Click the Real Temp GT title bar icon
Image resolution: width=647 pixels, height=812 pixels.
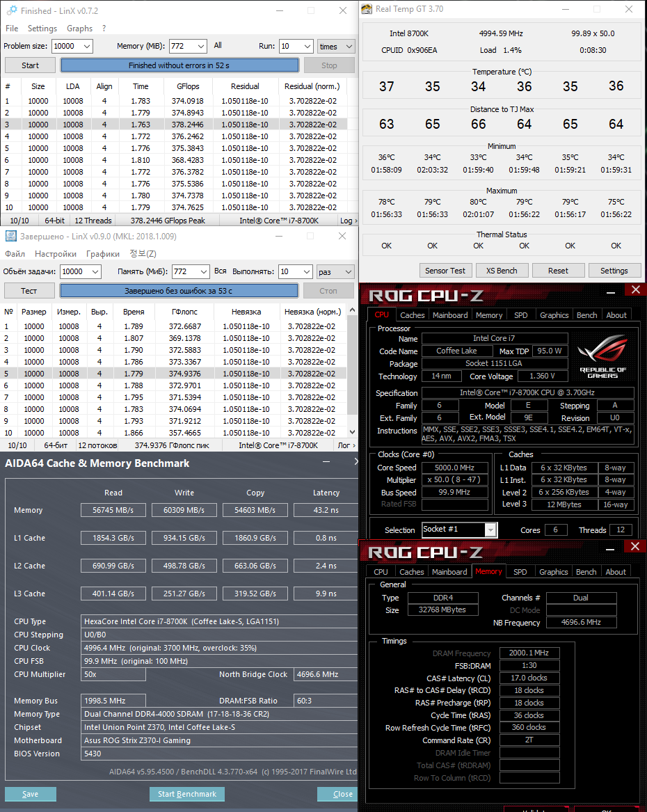click(367, 9)
